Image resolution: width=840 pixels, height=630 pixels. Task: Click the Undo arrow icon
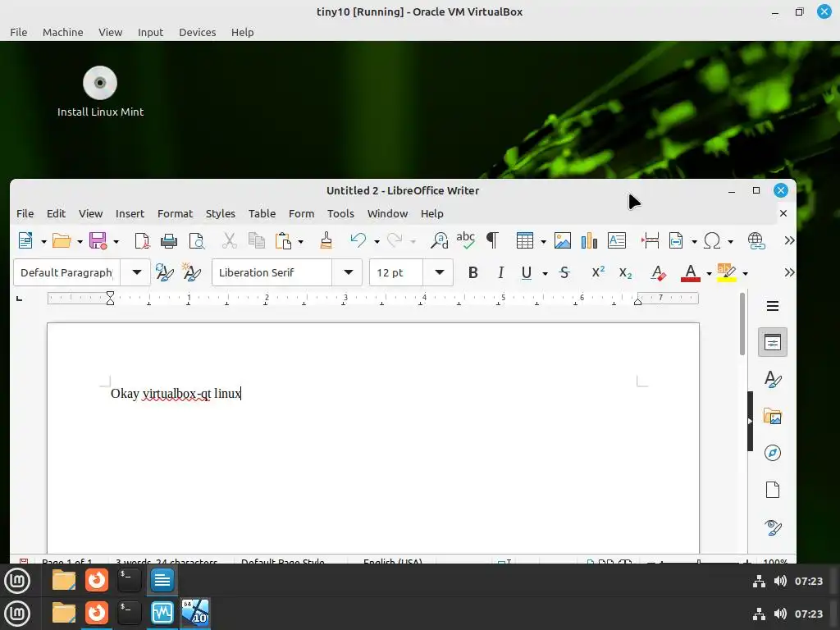tap(358, 240)
